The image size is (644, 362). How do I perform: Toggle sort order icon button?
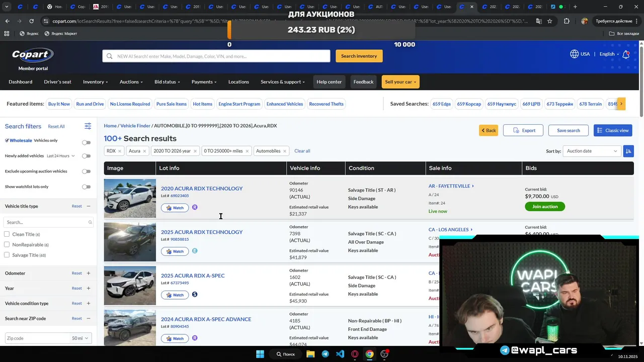pos(628,151)
